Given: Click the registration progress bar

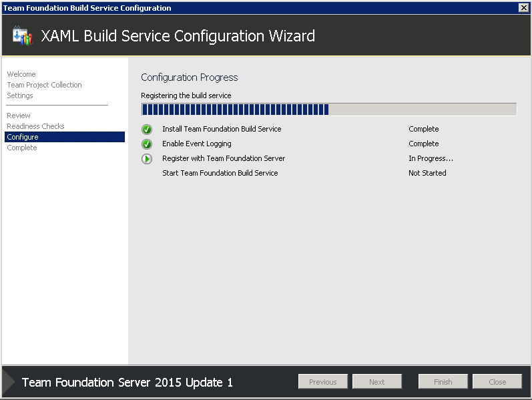Looking at the screenshot, I should pyautogui.click(x=329, y=110).
